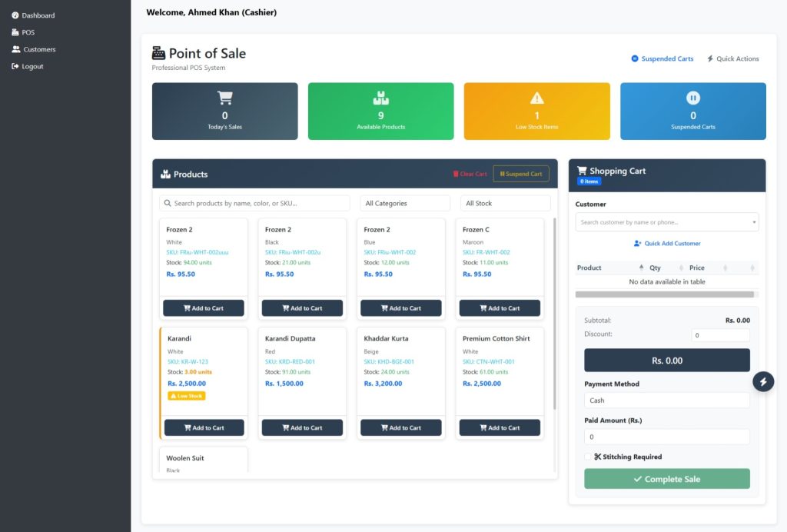The height and width of the screenshot is (532, 787).
Task: Open POS in the sidebar menu
Action: pos(28,32)
